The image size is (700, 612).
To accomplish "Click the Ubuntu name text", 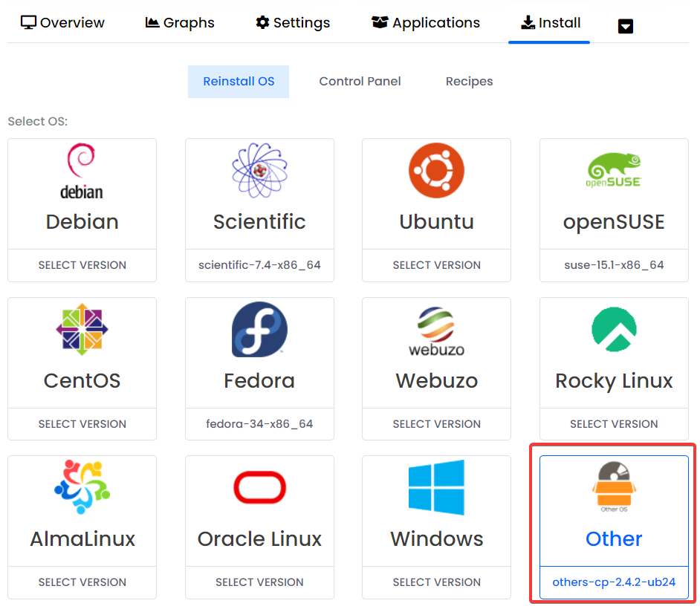I will (437, 222).
